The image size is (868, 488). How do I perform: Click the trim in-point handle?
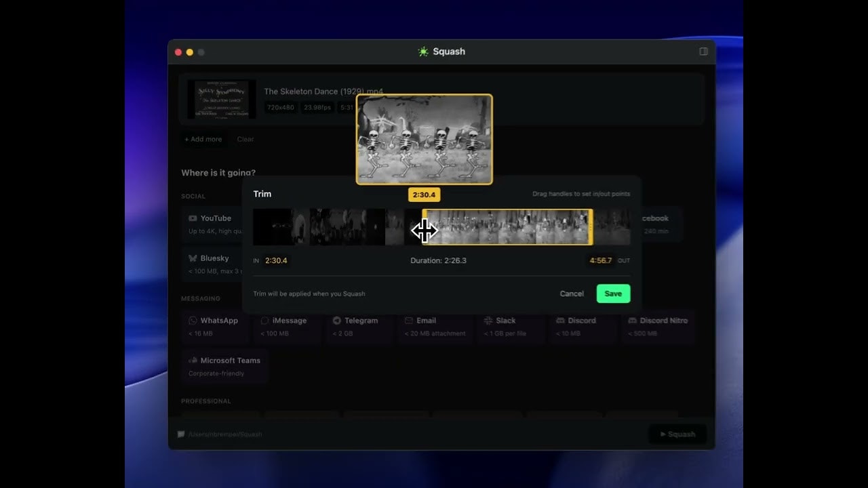(424, 227)
